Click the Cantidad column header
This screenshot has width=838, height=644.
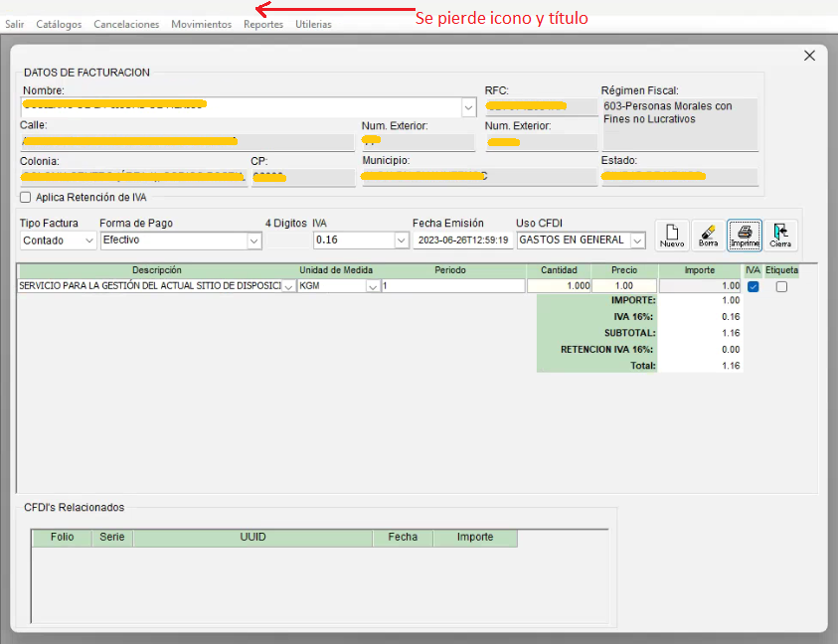[559, 270]
